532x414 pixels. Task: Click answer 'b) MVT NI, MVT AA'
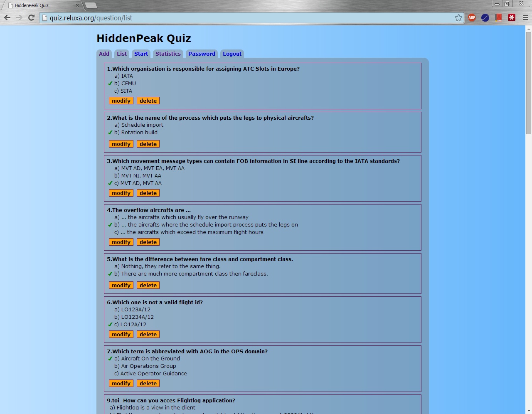point(138,176)
